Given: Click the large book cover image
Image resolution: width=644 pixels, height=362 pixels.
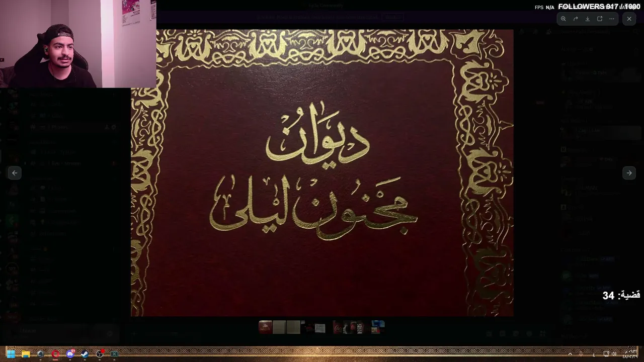Looking at the screenshot, I should [322, 173].
